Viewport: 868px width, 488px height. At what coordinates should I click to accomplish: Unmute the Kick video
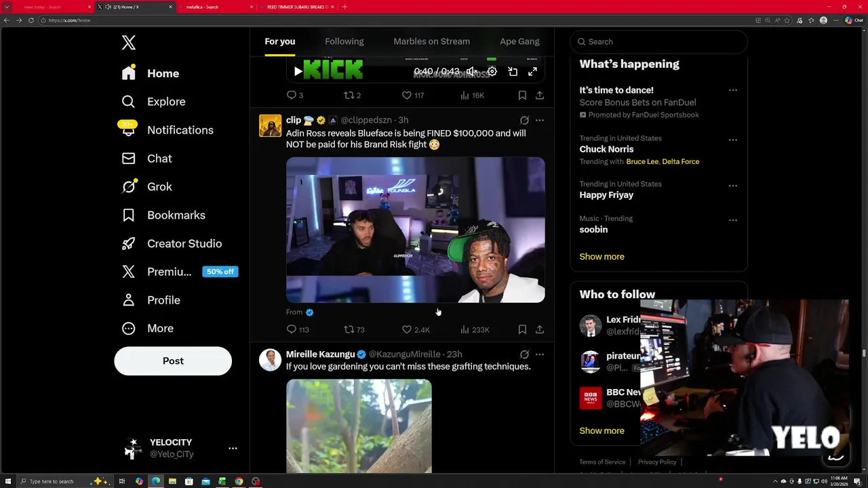[x=472, y=71]
